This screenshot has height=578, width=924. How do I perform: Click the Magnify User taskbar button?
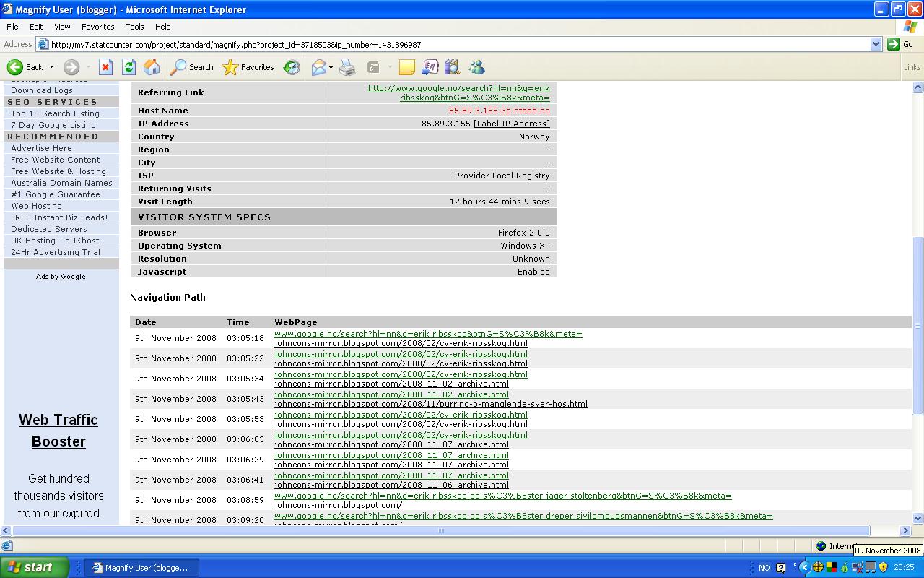141,568
